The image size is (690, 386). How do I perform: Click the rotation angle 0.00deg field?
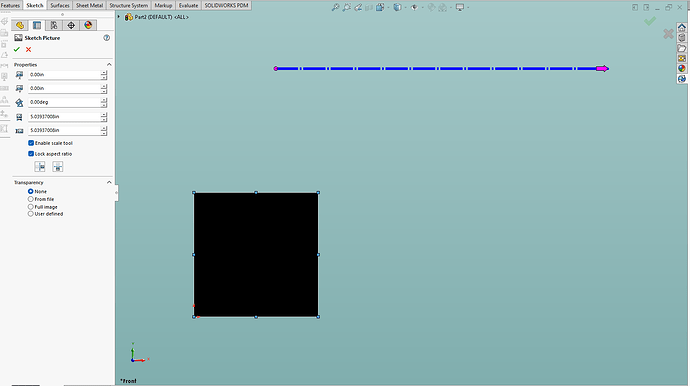click(x=64, y=102)
